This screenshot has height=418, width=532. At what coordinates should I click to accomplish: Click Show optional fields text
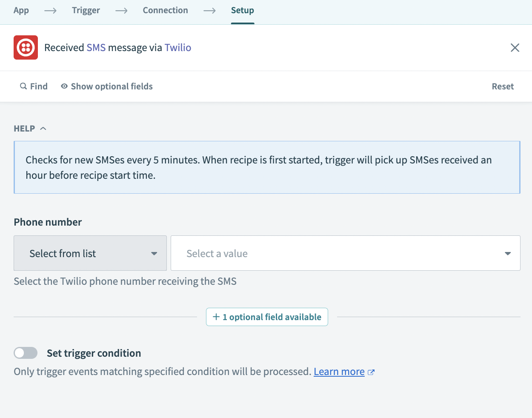pyautogui.click(x=112, y=86)
